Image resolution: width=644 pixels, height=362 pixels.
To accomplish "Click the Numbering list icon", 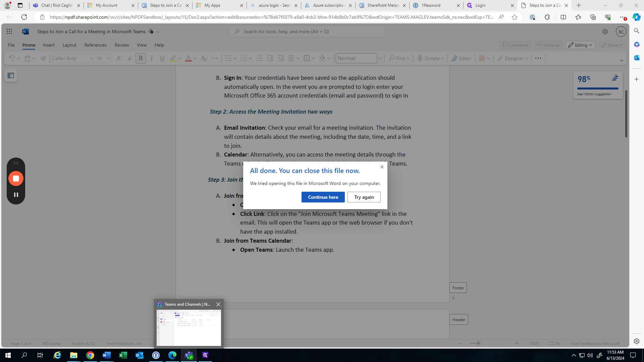I will [244, 58].
